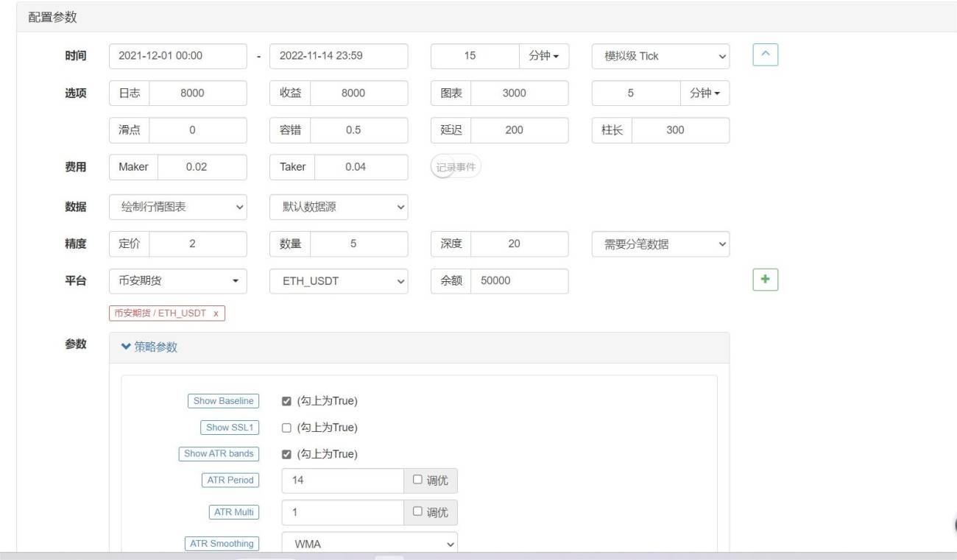Uncheck the Show ATR bands checkbox
The image size is (957, 560).
pos(286,454)
